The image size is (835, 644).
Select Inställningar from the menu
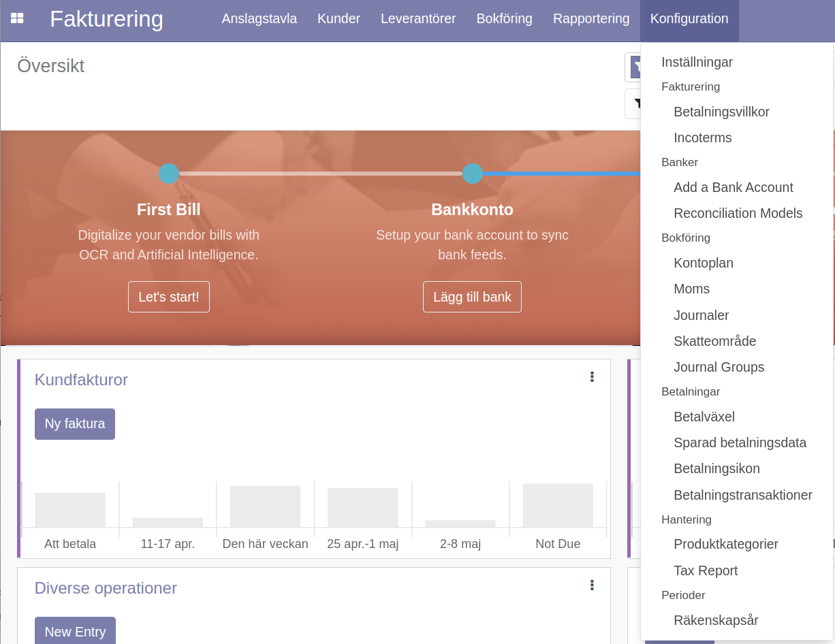point(697,62)
